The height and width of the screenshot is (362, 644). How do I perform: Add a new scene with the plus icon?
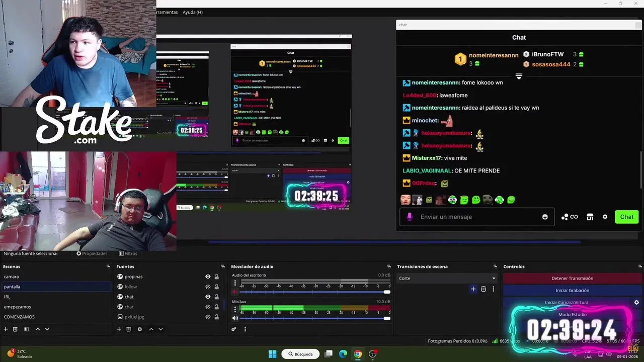tap(6, 329)
